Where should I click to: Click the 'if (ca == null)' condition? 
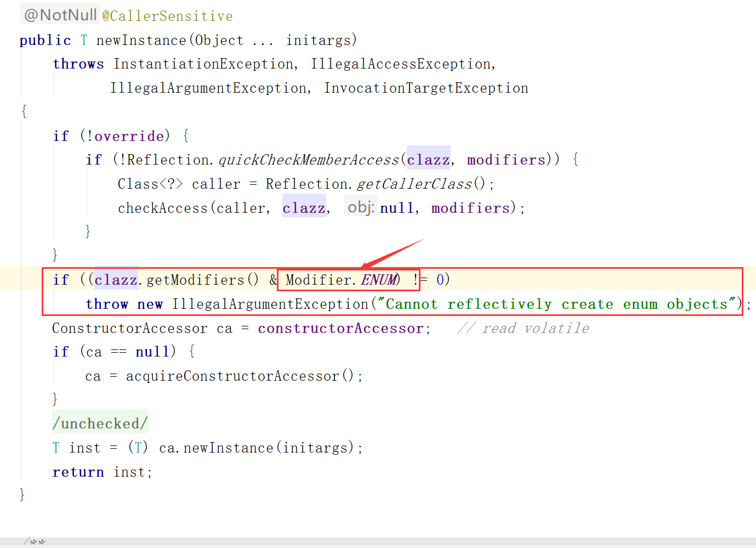pyautogui.click(x=114, y=352)
